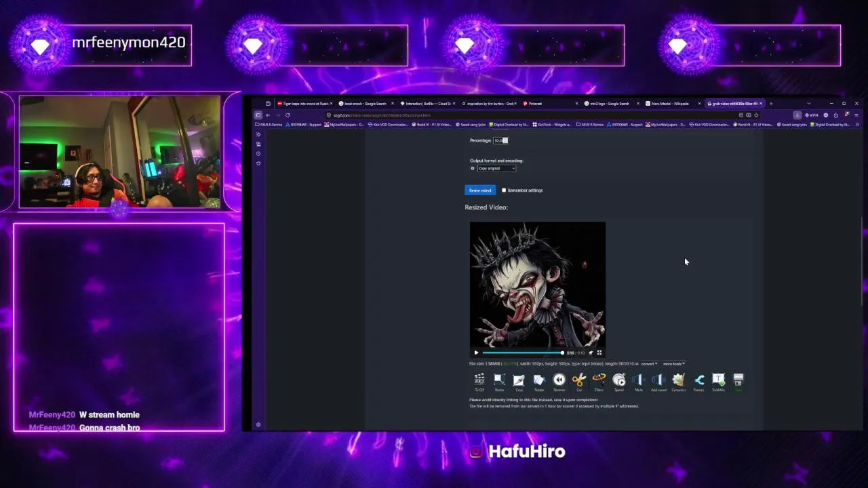Select the Resize tool icon
This screenshot has width=868, height=488.
[499, 382]
